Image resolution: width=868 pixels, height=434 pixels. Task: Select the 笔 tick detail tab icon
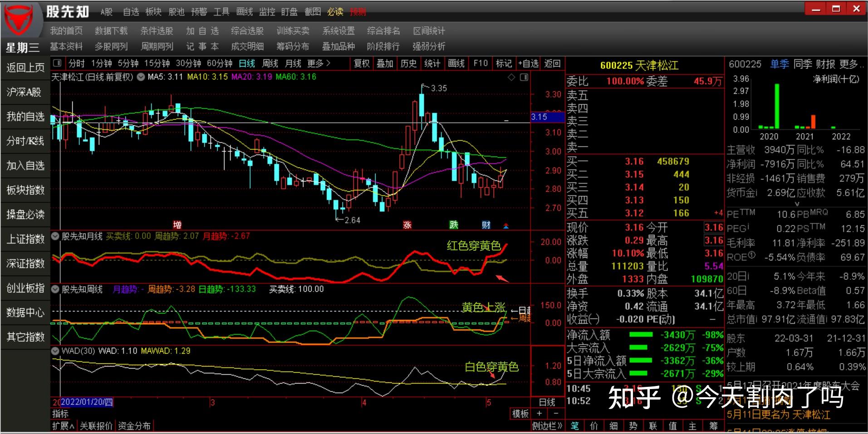(574, 426)
